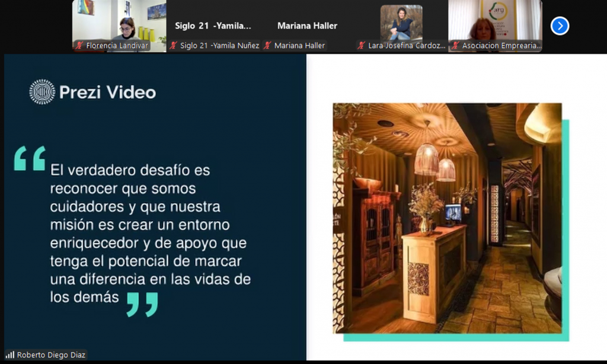Select Florencia Landivar's video thumbnail
The width and height of the screenshot is (607, 364).
click(x=119, y=26)
